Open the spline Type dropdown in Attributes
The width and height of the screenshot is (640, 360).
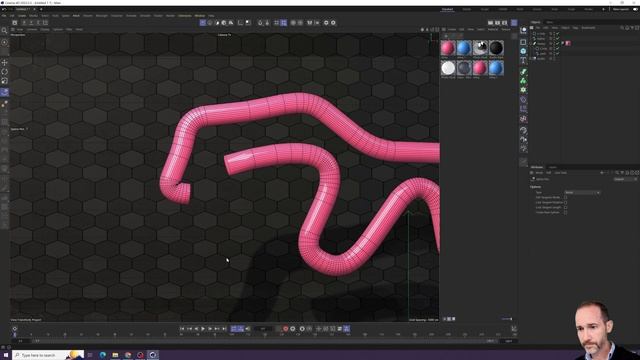[582, 192]
